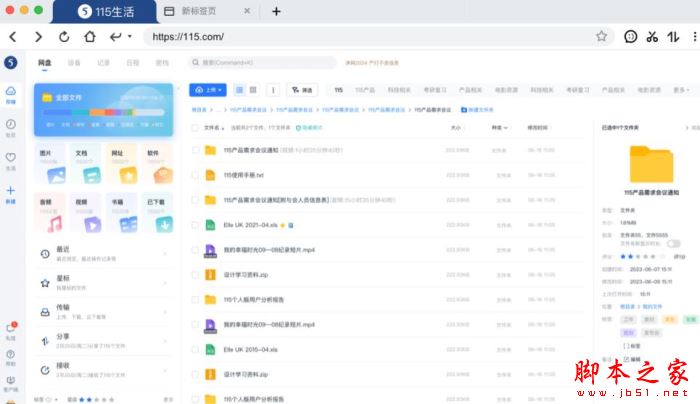This screenshot has height=404, width=700.
Task: Open the scissors screenshot tool icon
Action: (652, 37)
